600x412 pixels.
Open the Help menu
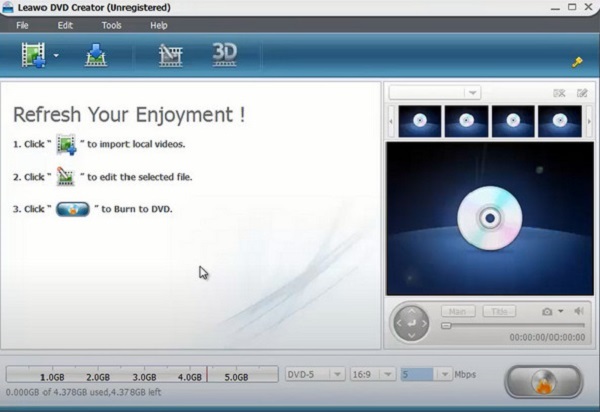158,25
